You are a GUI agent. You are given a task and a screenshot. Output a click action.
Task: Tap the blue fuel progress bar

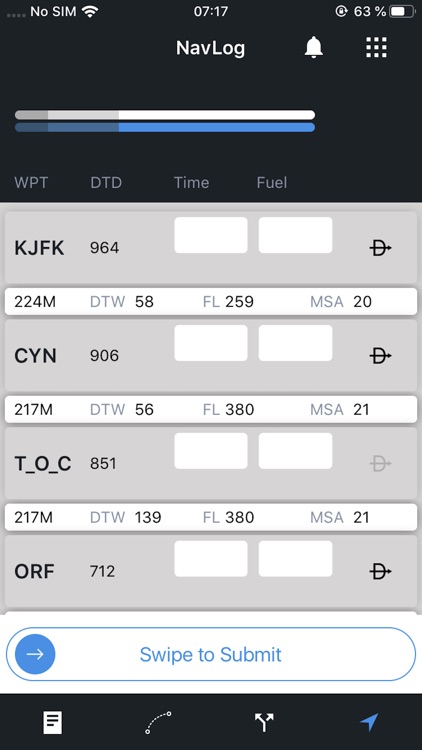(165, 127)
